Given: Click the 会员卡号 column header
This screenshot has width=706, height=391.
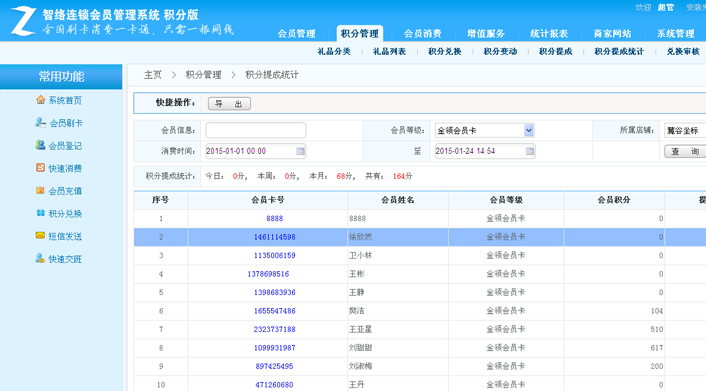Looking at the screenshot, I should pyautogui.click(x=268, y=200).
